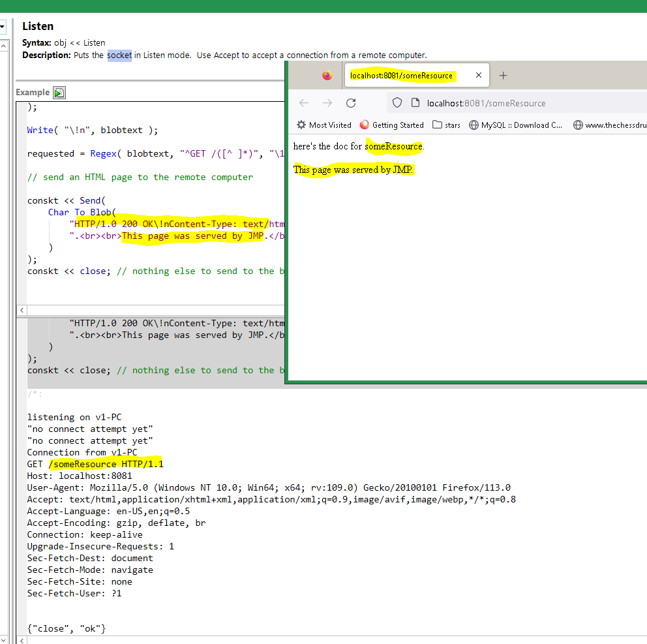
Task: Click left scroll arrow at bottom of log
Action: [22, 639]
